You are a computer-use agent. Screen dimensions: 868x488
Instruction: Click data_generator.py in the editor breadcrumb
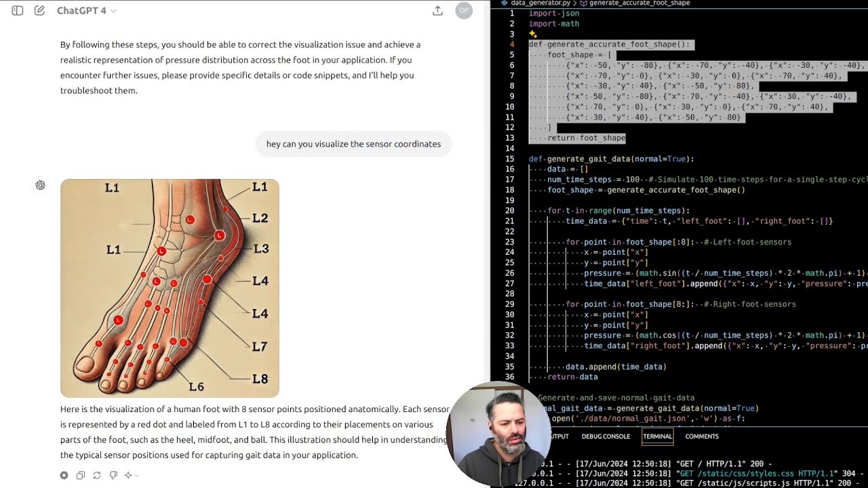pos(540,3)
